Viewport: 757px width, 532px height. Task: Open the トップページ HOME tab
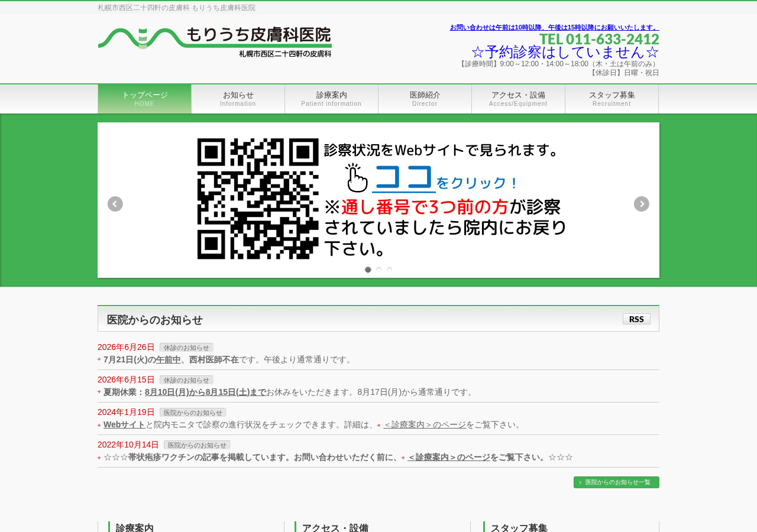145,99
